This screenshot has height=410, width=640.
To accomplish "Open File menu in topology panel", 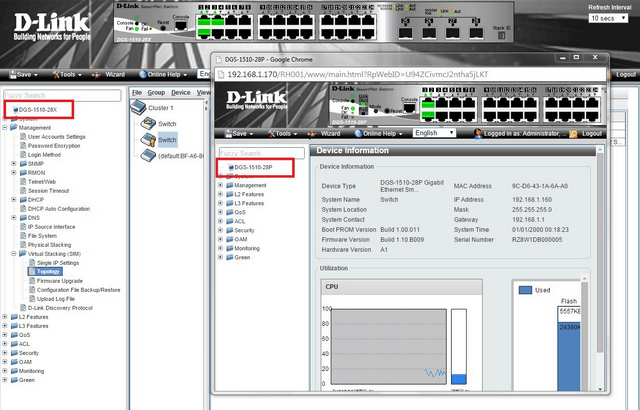I will 137,93.
